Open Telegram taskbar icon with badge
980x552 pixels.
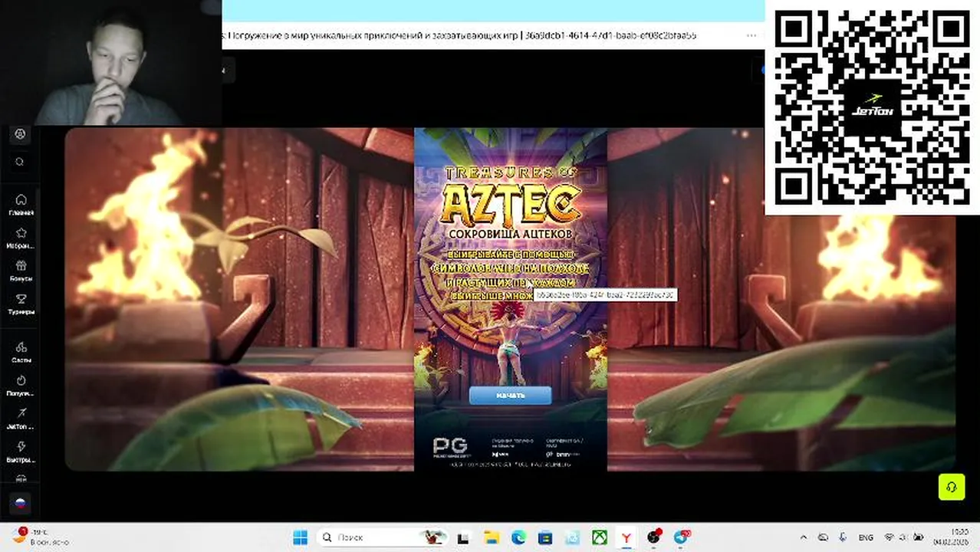click(x=681, y=537)
